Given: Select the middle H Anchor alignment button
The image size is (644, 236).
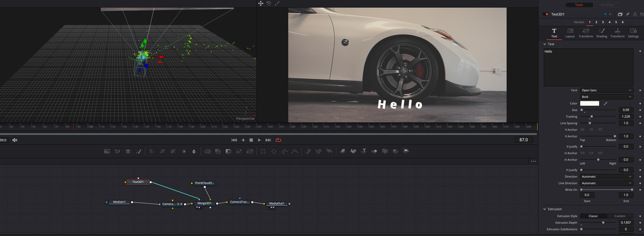Looking at the screenshot, I should (x=591, y=153).
